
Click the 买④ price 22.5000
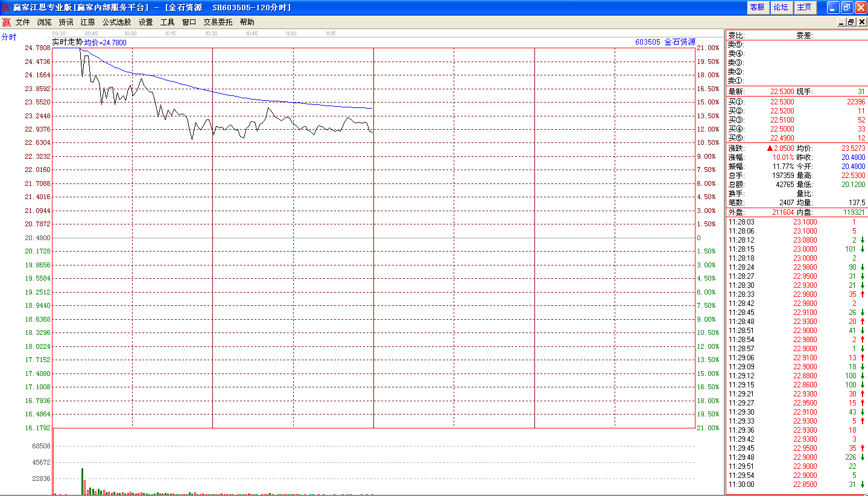tap(782, 129)
